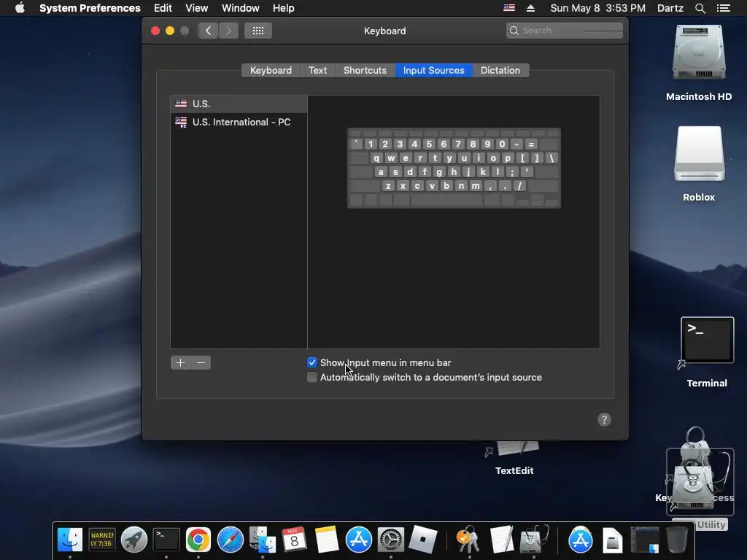Switch to the Text tab
Viewport: 747px width, 560px height.
(317, 70)
